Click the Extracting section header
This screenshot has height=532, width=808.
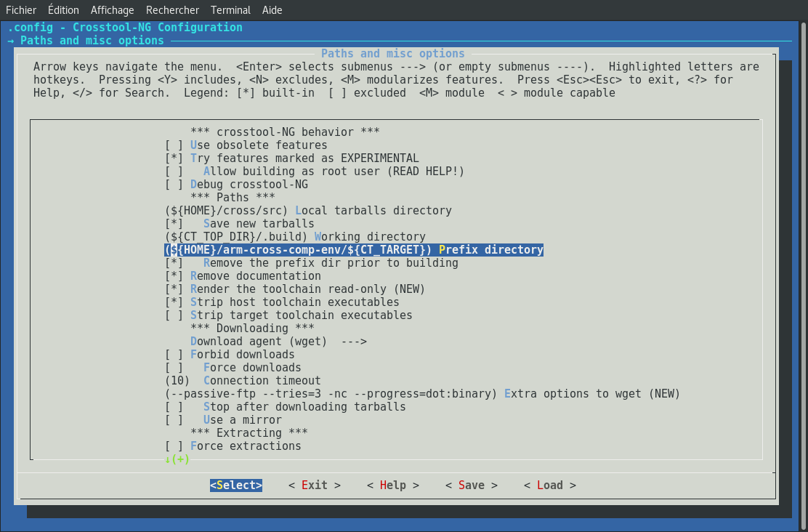[x=249, y=433]
